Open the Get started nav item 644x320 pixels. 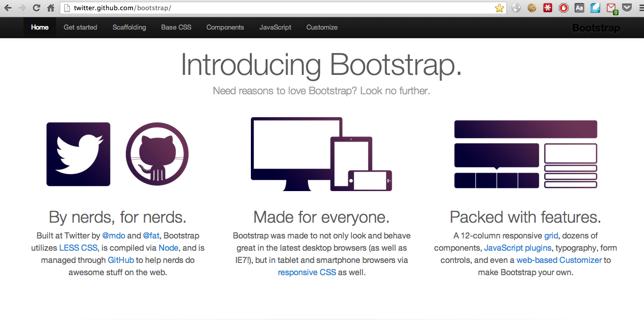point(80,28)
